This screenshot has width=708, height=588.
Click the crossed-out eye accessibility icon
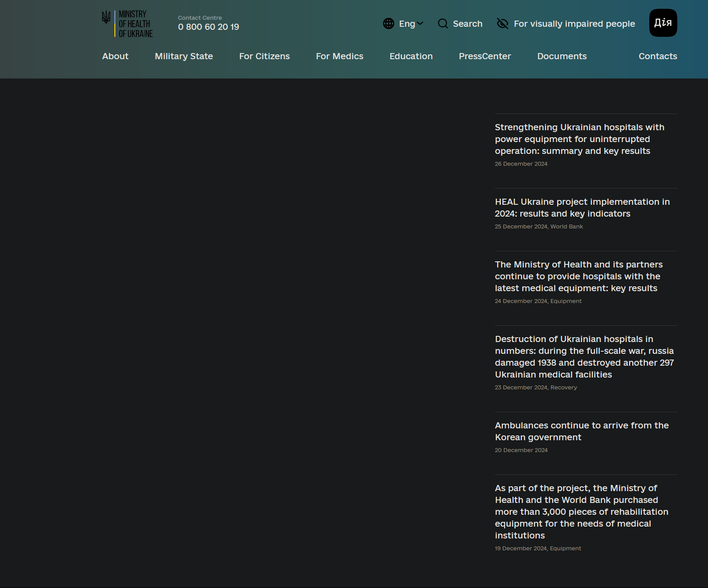502,24
